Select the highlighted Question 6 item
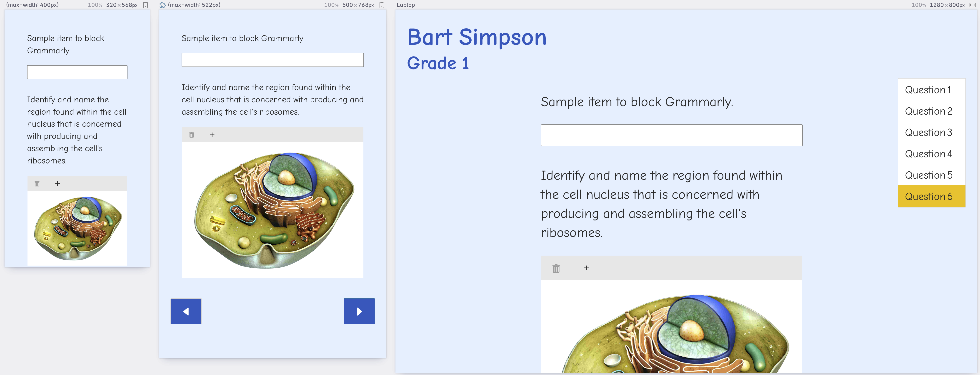Image resolution: width=980 pixels, height=375 pixels. (928, 196)
